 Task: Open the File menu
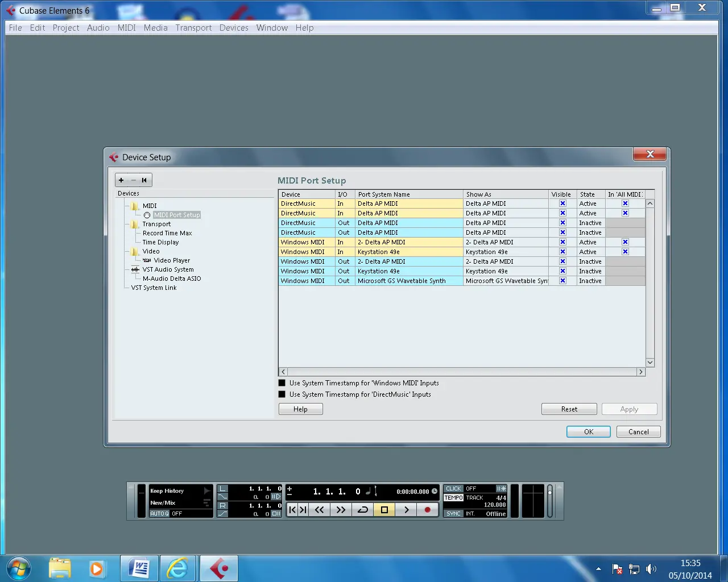pos(15,28)
